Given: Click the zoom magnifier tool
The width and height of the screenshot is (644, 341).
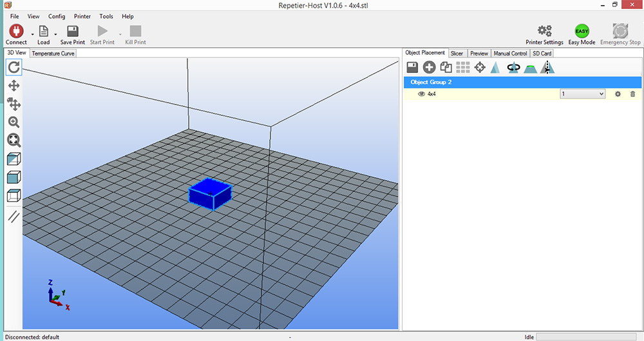Looking at the screenshot, I should tap(14, 122).
